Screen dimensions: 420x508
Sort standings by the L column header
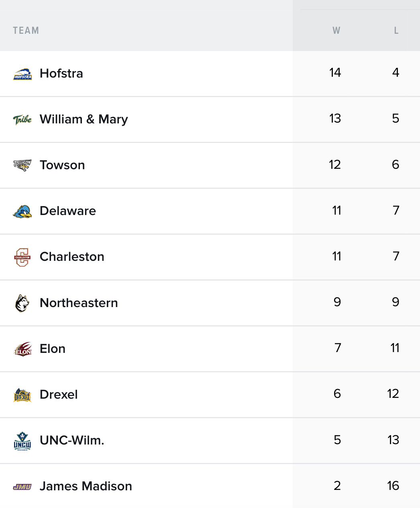tap(396, 31)
